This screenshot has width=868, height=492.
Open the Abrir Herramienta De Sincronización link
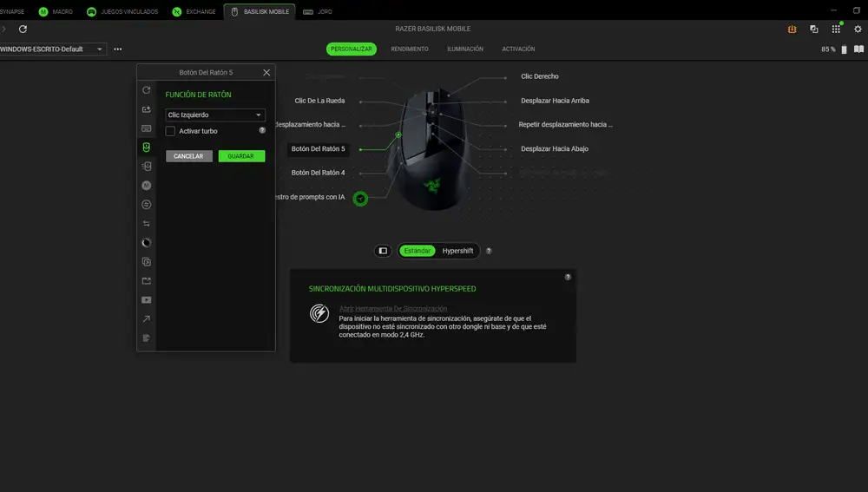(393, 309)
